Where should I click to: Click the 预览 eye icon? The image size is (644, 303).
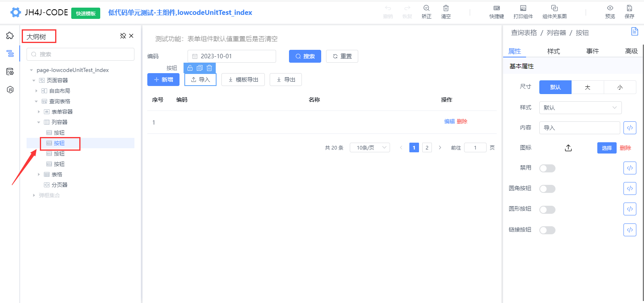[x=610, y=8]
